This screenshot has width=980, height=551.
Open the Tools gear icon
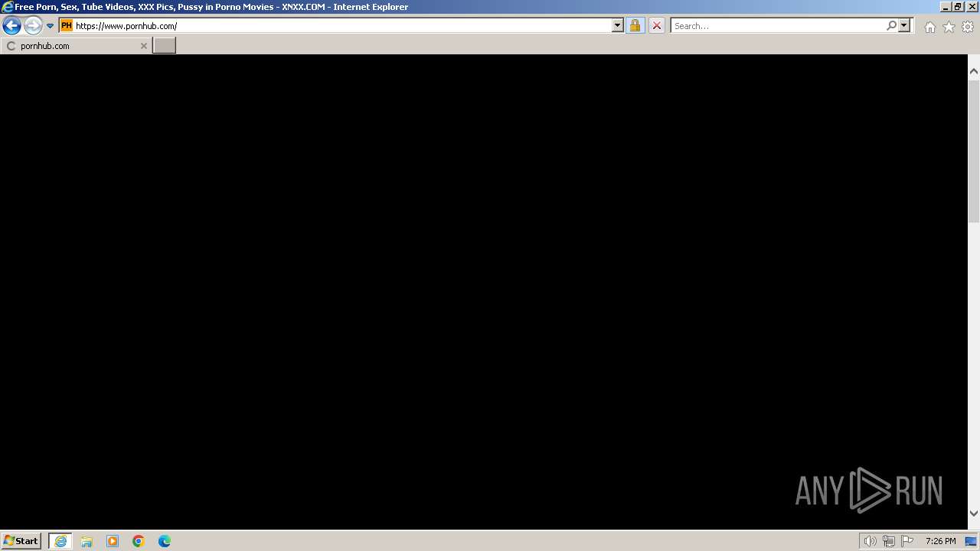968,27
